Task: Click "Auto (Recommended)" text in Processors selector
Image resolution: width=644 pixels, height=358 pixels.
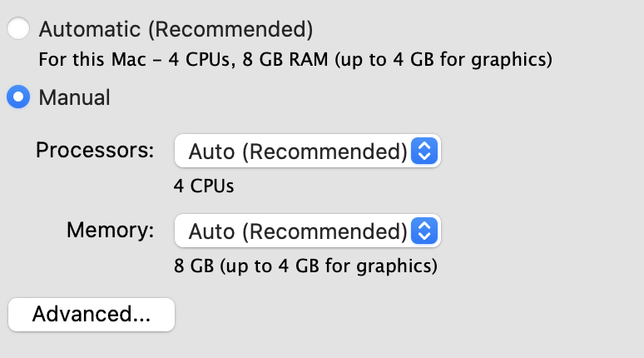Action: [297, 152]
